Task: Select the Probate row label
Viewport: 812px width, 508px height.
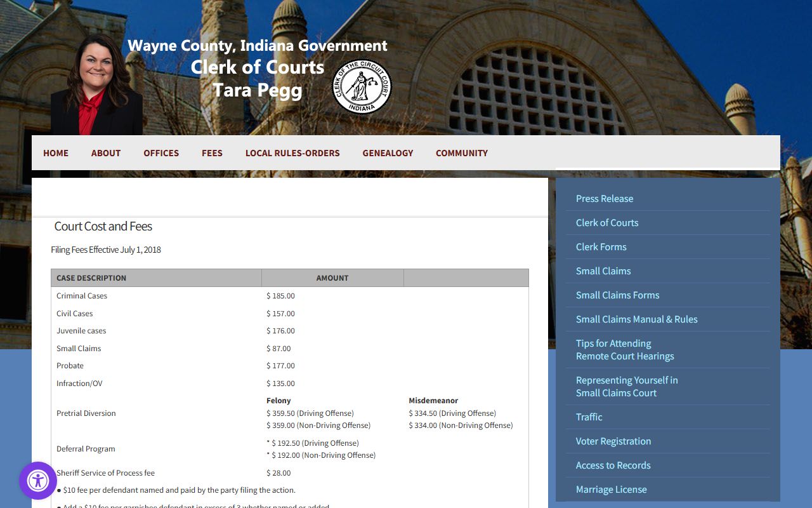Action: (70, 366)
